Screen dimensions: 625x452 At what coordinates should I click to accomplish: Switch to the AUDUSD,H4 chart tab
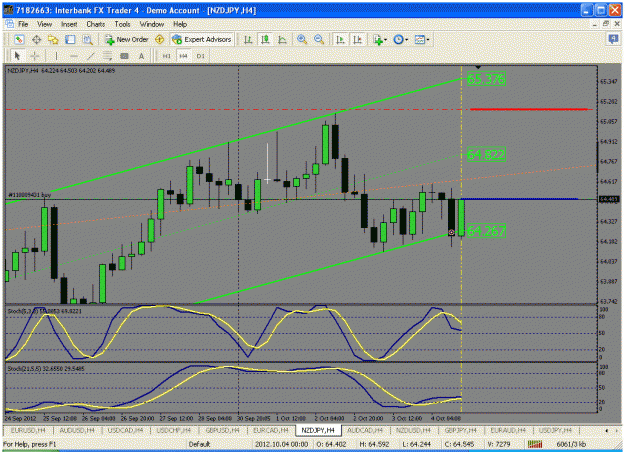77,430
